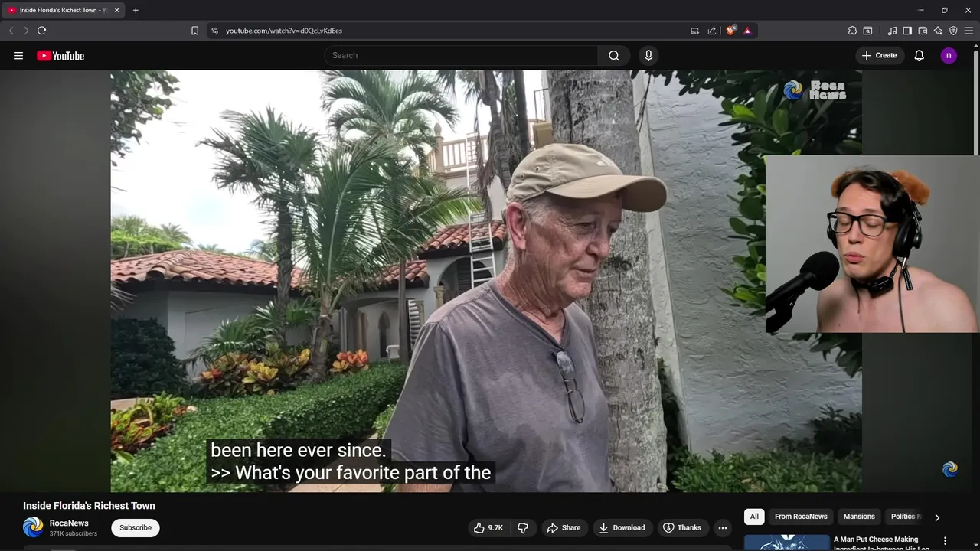Download the video
This screenshot has height=551, width=980.
(x=622, y=527)
